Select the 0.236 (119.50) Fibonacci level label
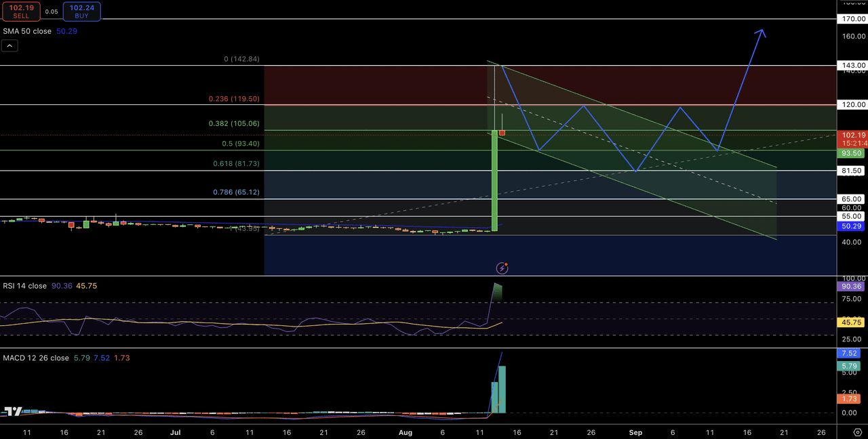The width and height of the screenshot is (868, 439). tap(234, 99)
